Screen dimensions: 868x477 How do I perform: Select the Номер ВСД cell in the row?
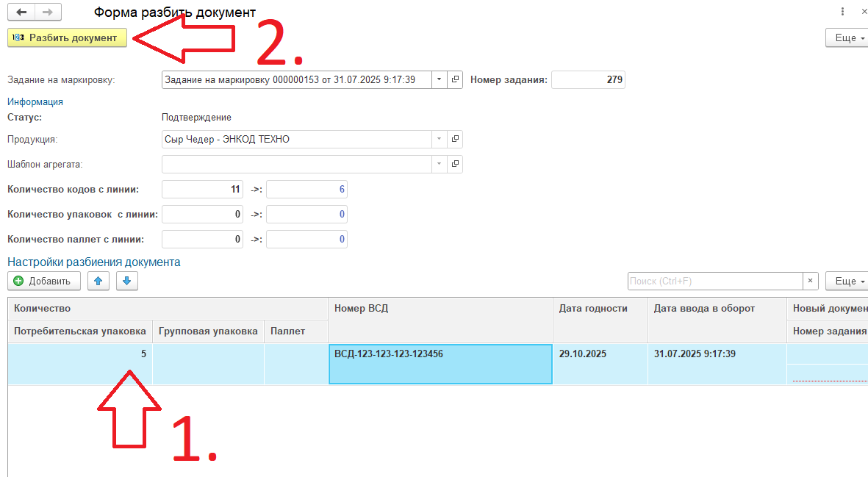coord(440,364)
